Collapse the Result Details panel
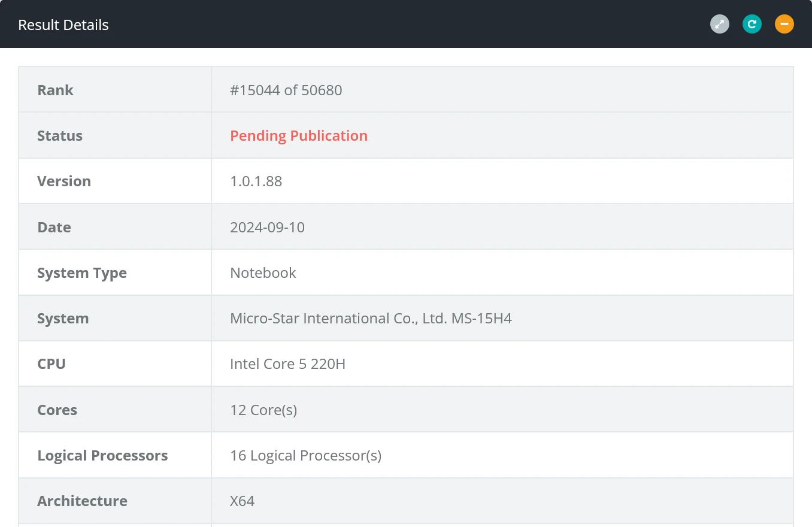 [x=784, y=25]
